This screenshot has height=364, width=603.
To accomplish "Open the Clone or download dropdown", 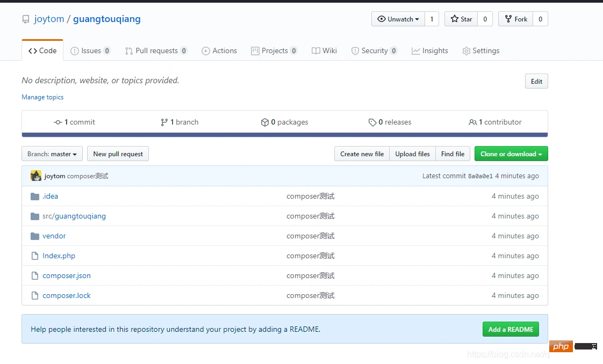I will (511, 154).
